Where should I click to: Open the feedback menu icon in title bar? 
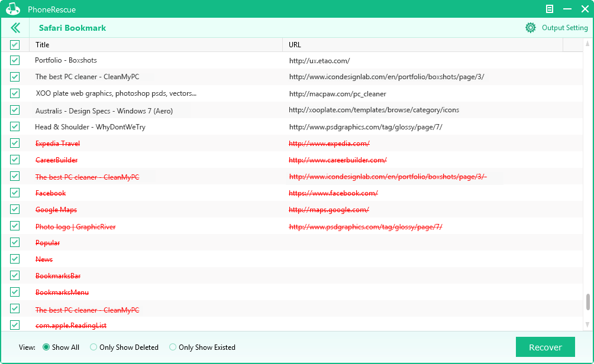(x=550, y=9)
